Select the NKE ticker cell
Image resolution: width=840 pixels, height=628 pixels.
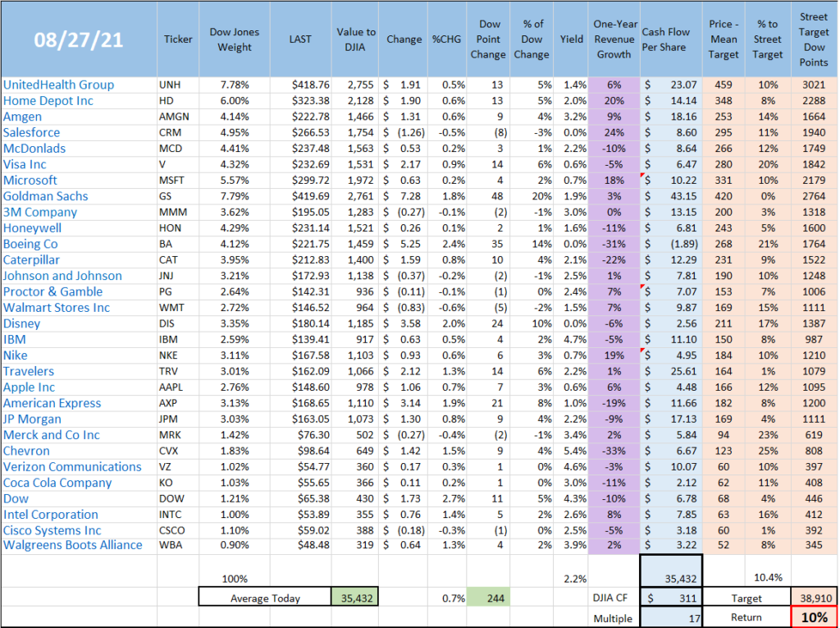point(178,355)
